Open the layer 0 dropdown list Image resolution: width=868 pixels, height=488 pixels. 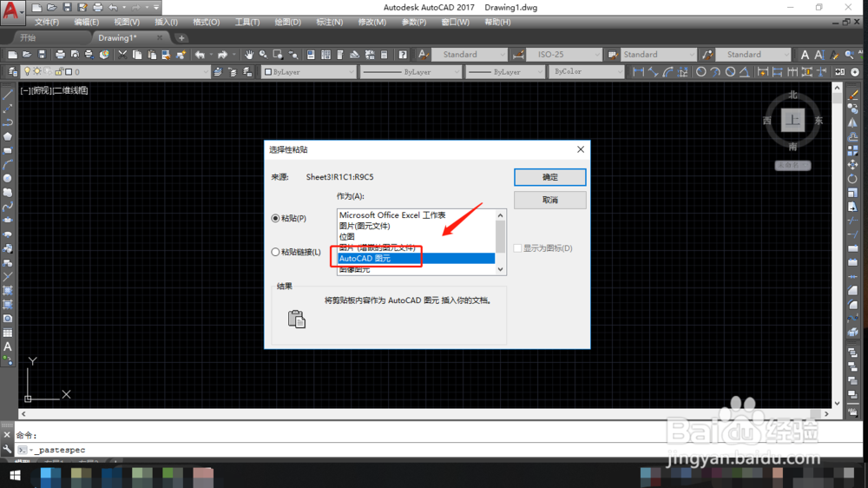pos(115,71)
